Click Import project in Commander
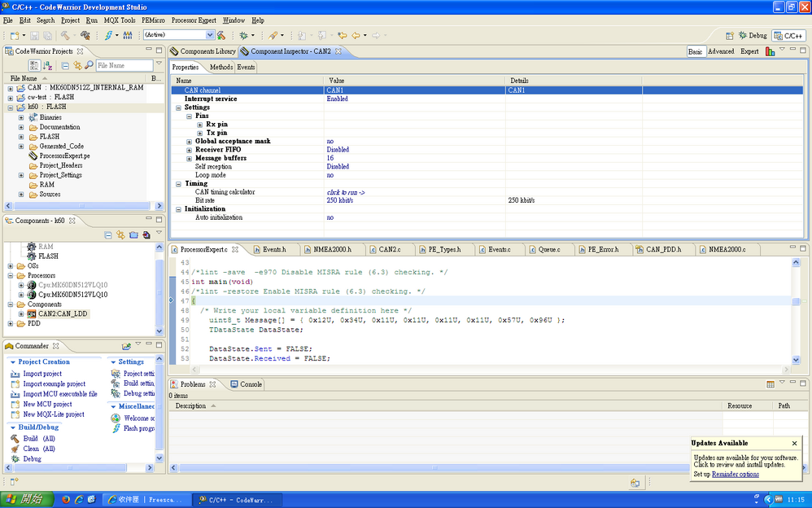The width and height of the screenshot is (812, 508). click(x=42, y=374)
